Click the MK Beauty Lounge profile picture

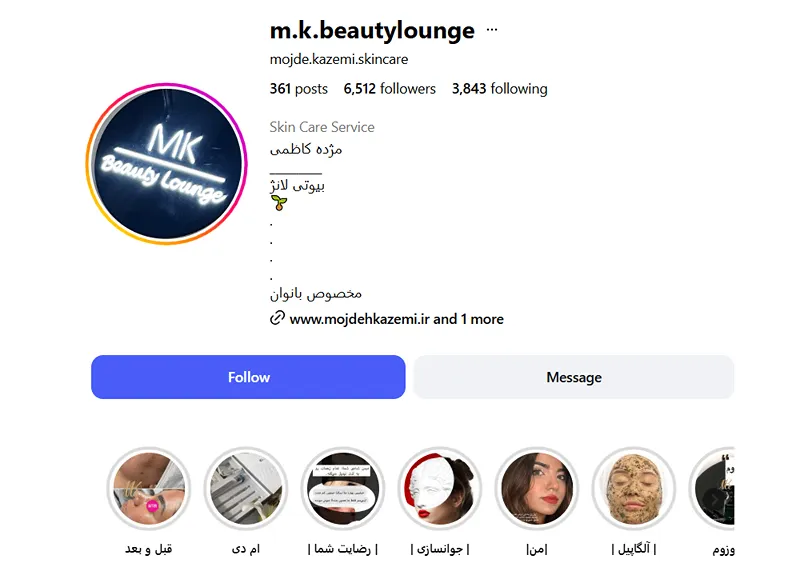coord(166,164)
